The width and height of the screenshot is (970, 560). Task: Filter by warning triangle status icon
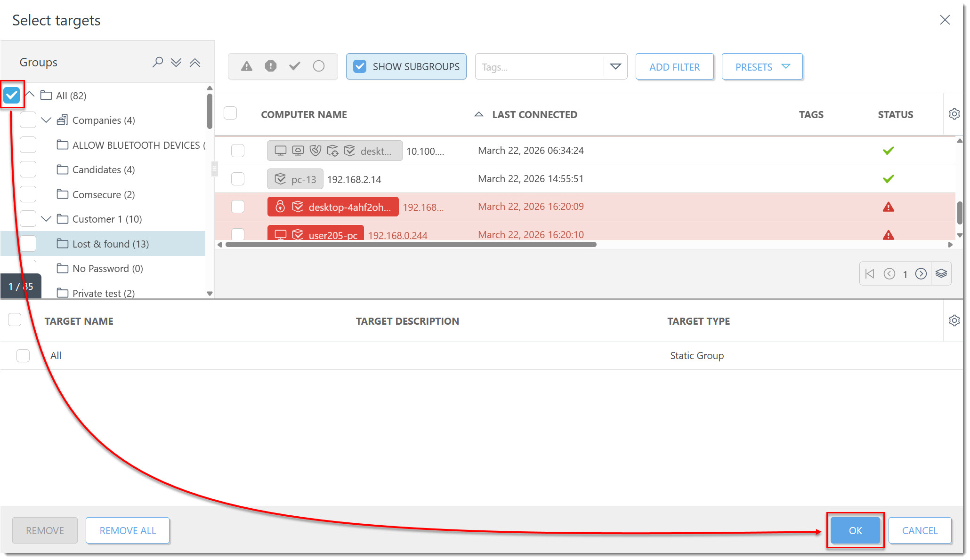point(247,66)
